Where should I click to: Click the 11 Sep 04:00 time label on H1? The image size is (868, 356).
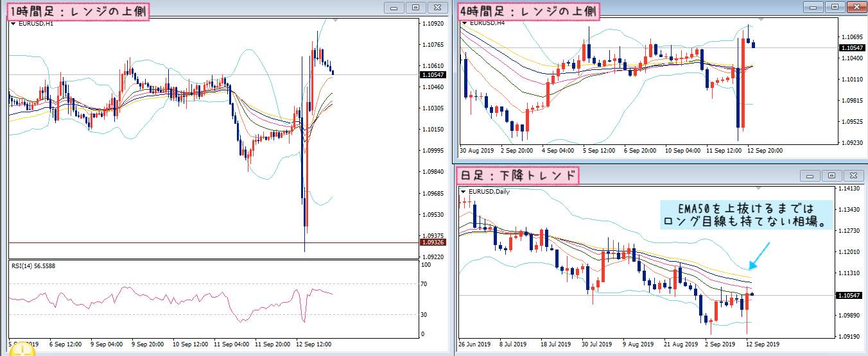230,344
